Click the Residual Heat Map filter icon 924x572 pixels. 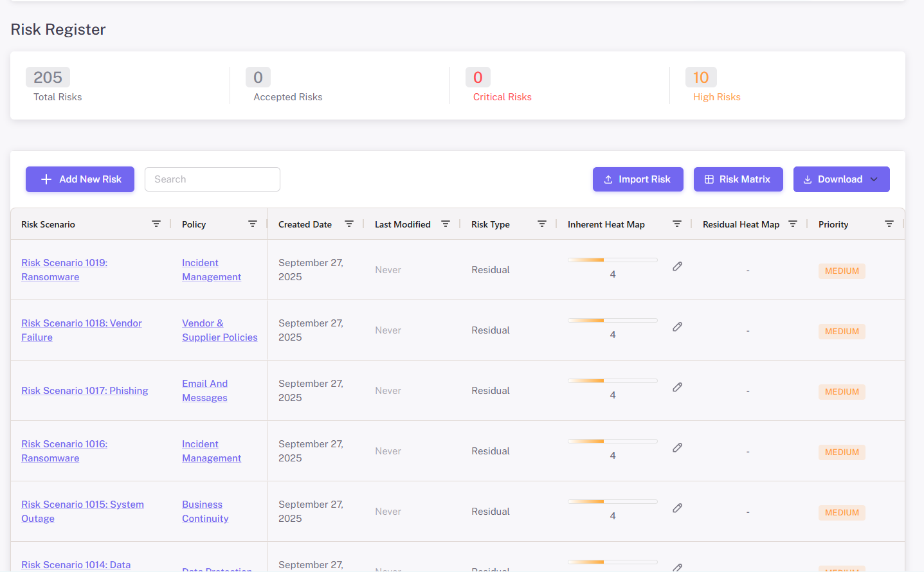(793, 224)
